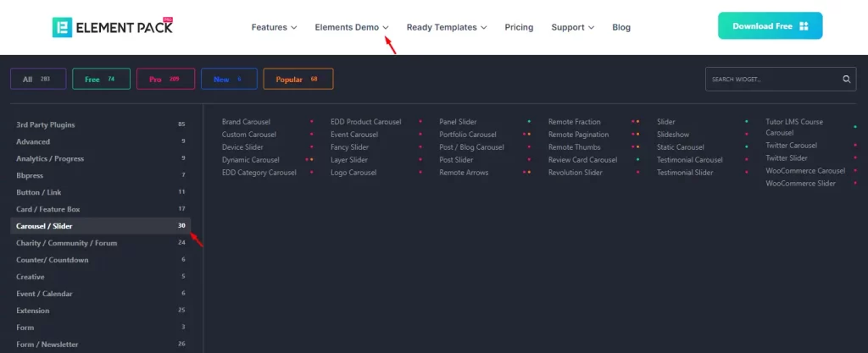Open the Creative category
Viewport: 868px width, 353px height.
[100, 277]
